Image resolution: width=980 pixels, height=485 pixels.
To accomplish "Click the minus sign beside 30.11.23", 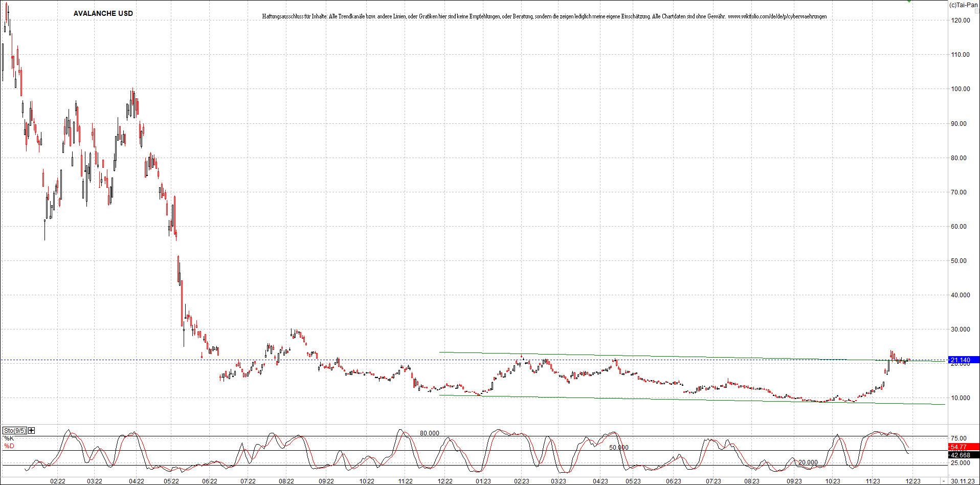I will 944,481.
